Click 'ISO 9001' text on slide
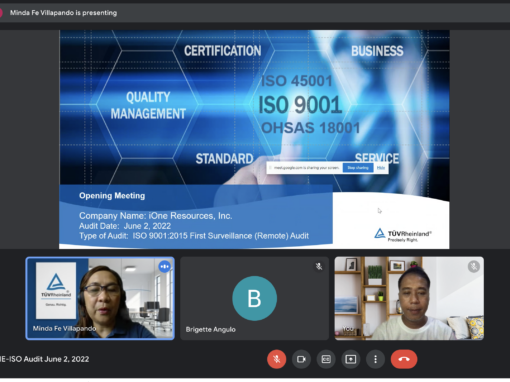510x382 pixels. click(300, 105)
